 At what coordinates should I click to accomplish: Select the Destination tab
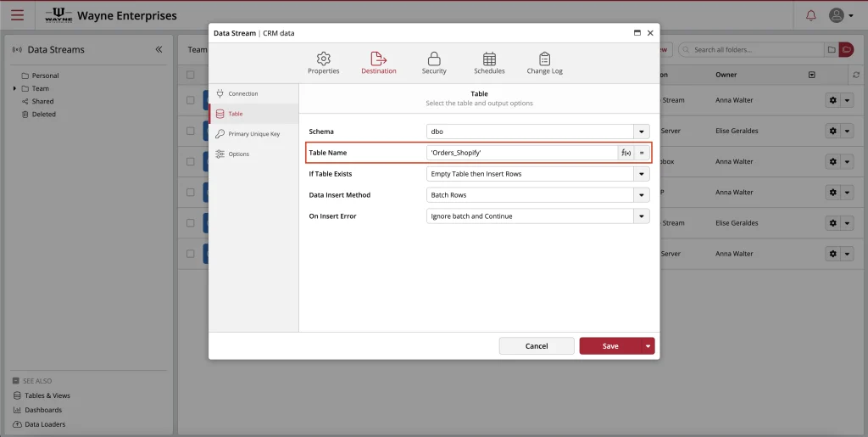(x=379, y=63)
